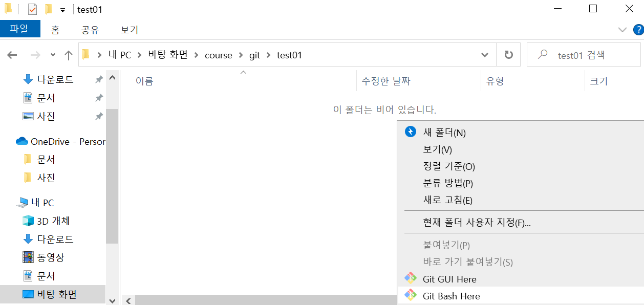Open 보기(V) submenu in context menu

(x=521, y=149)
